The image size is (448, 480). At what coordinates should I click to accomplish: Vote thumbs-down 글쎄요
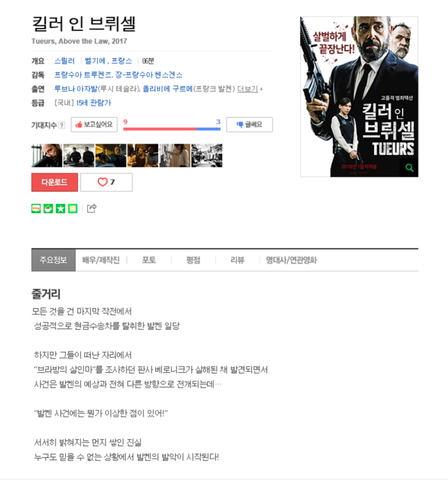[249, 125]
